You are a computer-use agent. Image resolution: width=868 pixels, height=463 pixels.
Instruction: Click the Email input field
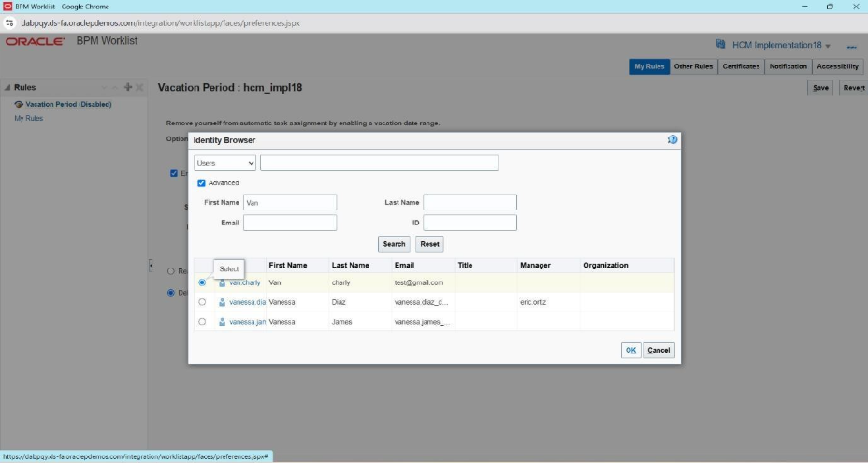tap(290, 223)
